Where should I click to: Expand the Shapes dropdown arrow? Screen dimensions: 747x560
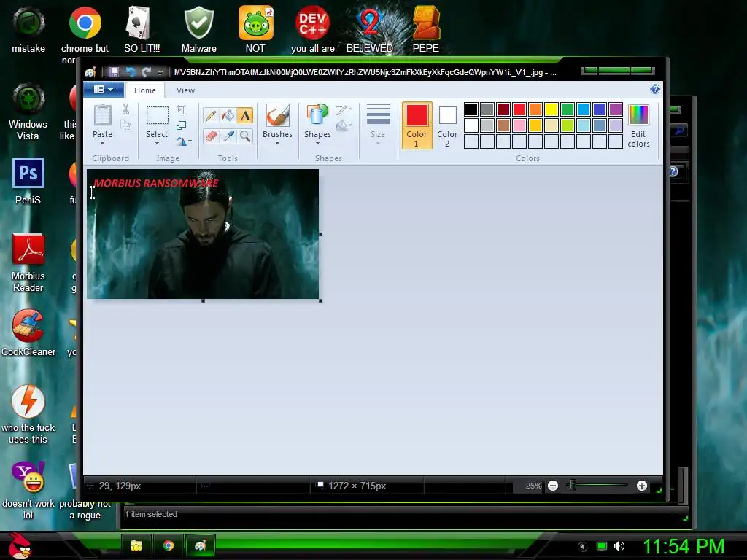(317, 144)
